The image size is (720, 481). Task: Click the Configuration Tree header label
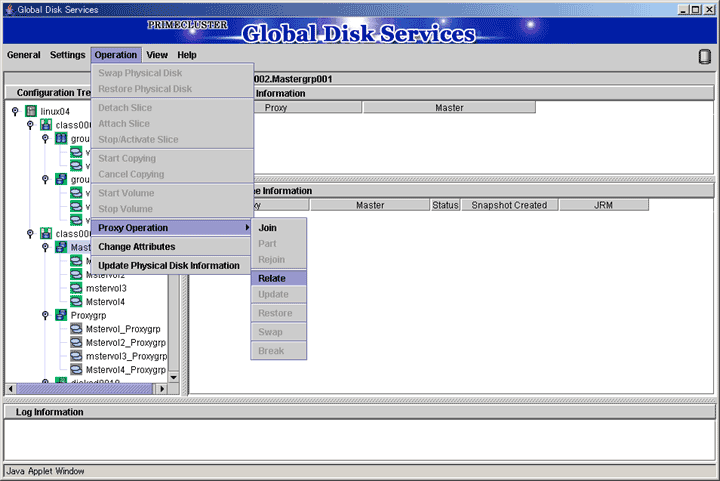coord(54,93)
